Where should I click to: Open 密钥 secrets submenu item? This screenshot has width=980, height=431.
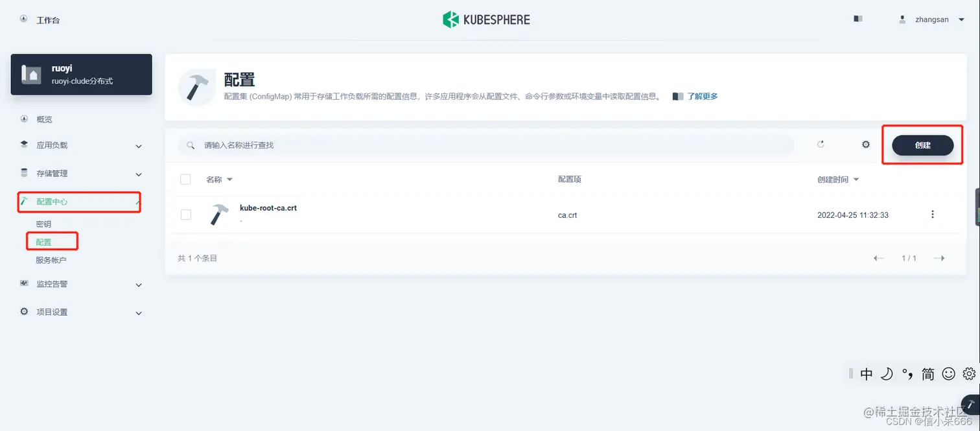point(43,224)
